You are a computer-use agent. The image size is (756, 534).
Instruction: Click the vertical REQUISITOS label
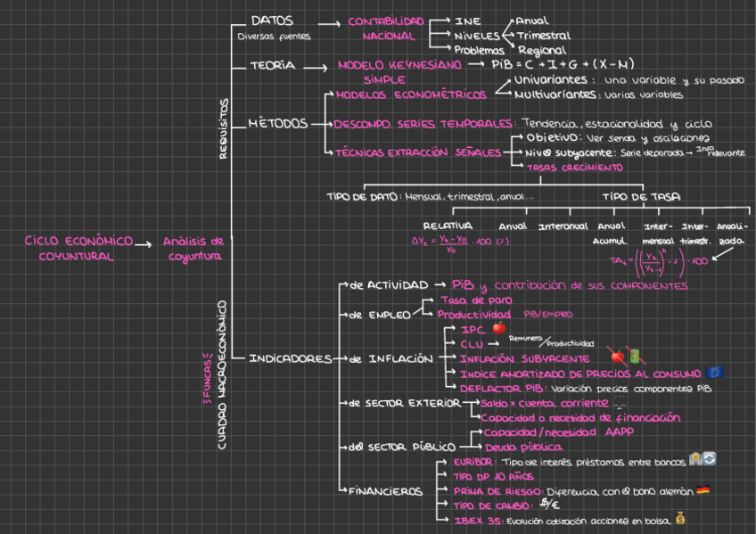point(224,129)
